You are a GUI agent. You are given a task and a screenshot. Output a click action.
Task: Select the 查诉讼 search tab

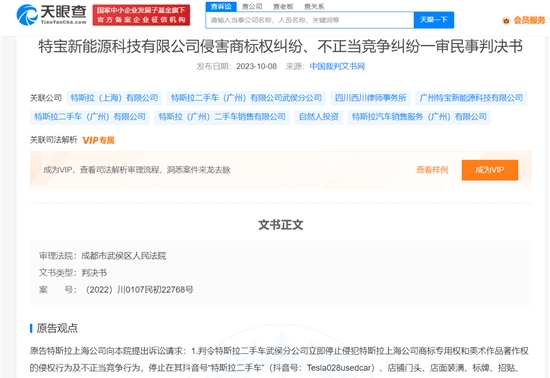(x=221, y=6)
